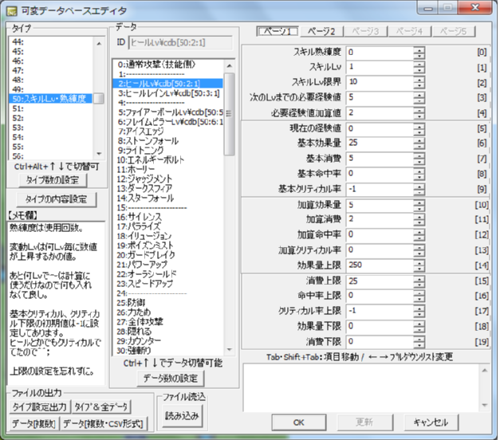Increase スキルLv value with up arrow
This screenshot has width=504, height=440.
tap(419, 63)
